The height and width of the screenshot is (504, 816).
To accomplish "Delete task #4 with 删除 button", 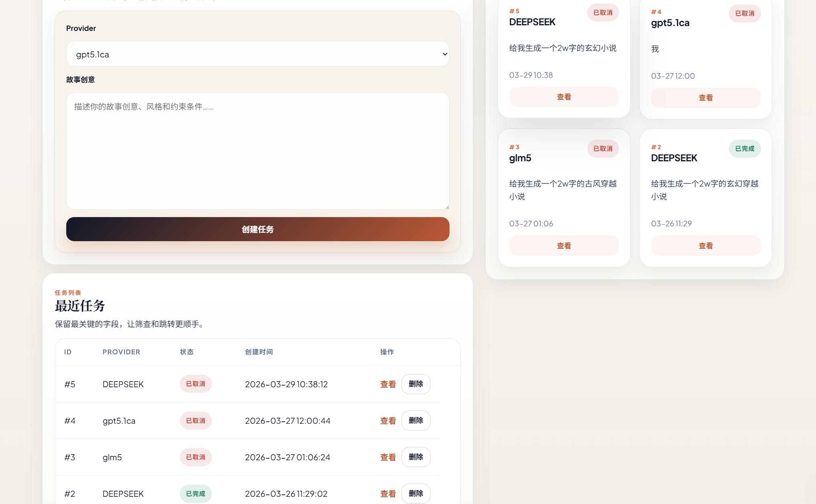I will [415, 421].
